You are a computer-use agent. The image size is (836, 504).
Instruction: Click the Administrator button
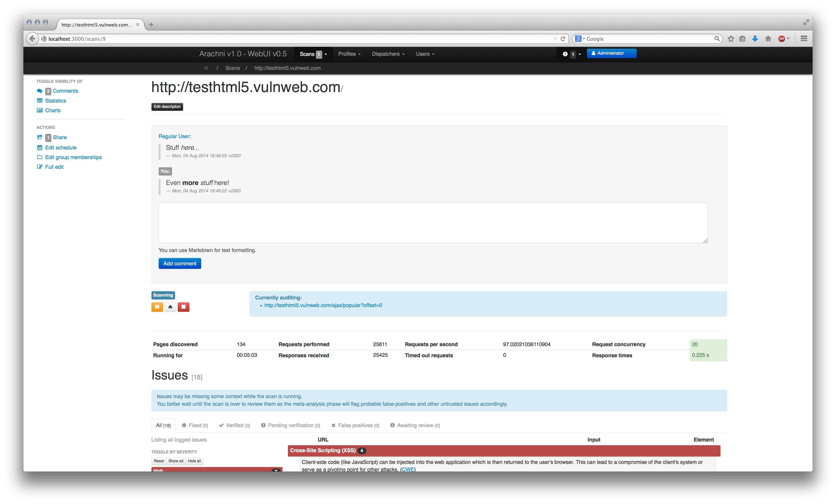(607, 53)
